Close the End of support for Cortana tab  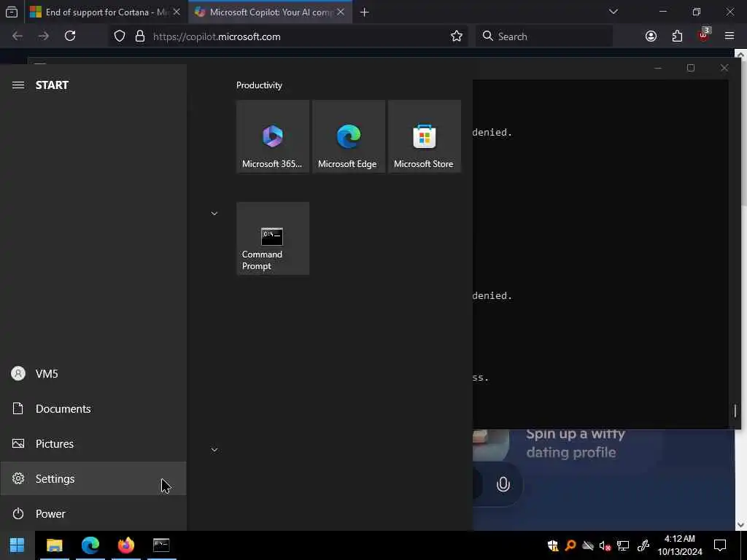(177, 12)
